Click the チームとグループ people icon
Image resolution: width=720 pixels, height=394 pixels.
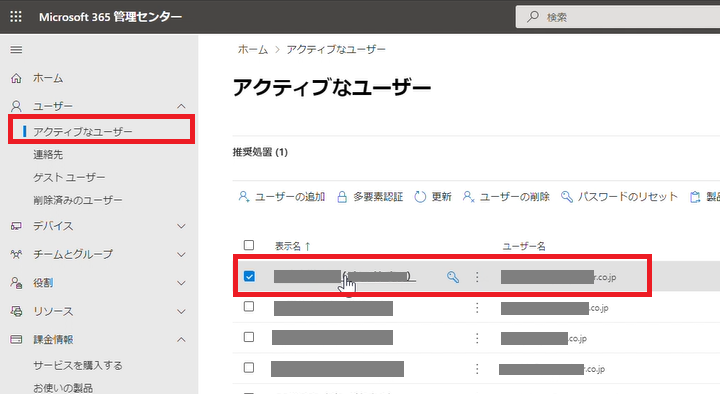tap(16, 254)
